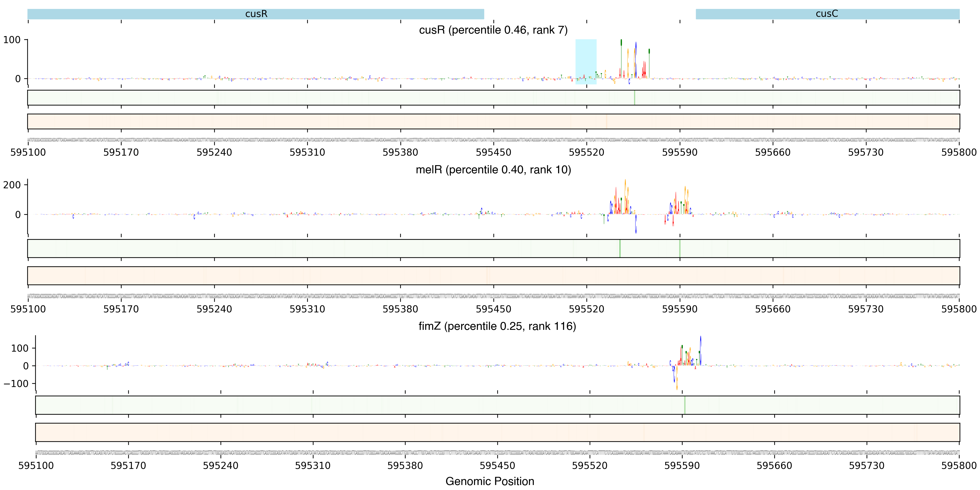Click the green marker in fimZ heatmap

(x=685, y=405)
